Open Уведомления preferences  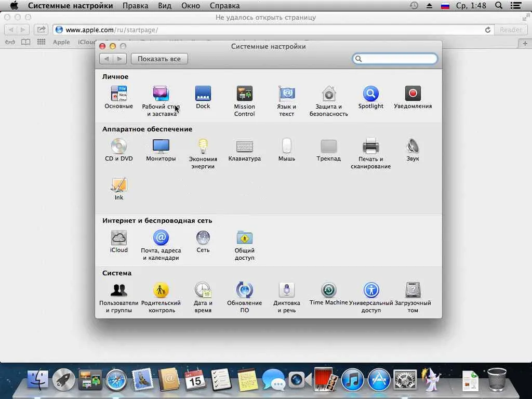point(413,97)
